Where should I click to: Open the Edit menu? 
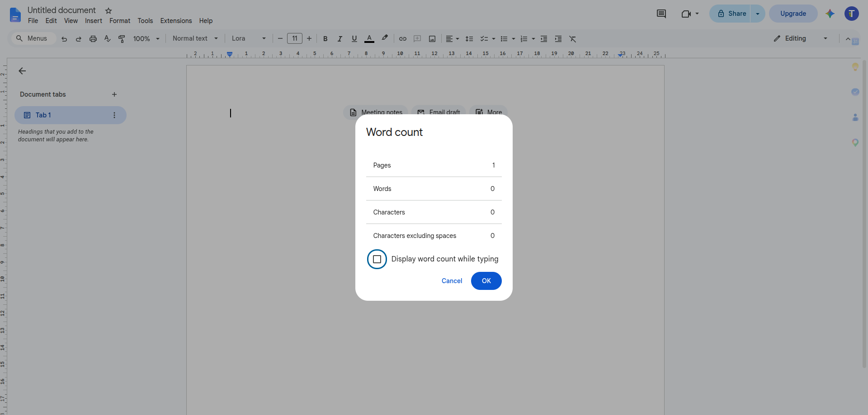(51, 21)
